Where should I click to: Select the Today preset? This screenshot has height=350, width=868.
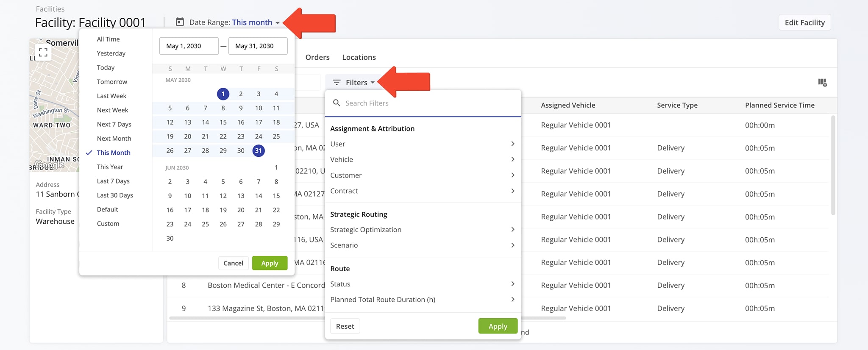click(x=106, y=67)
